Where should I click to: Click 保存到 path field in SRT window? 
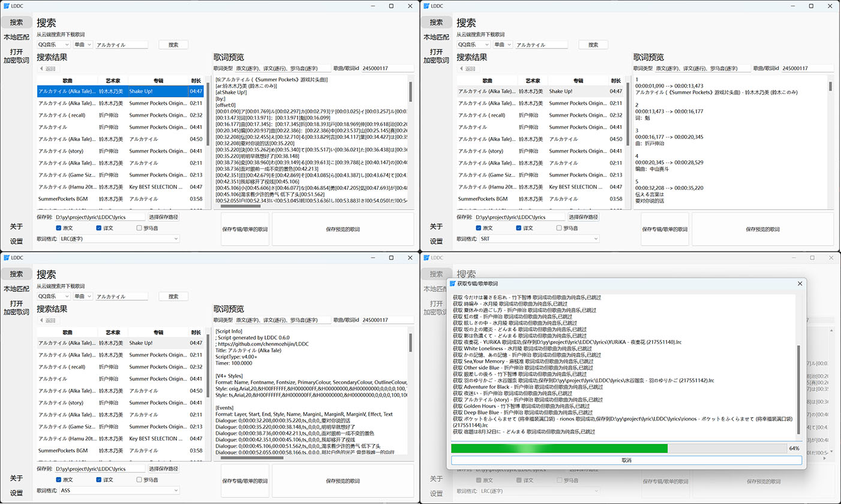(x=519, y=217)
